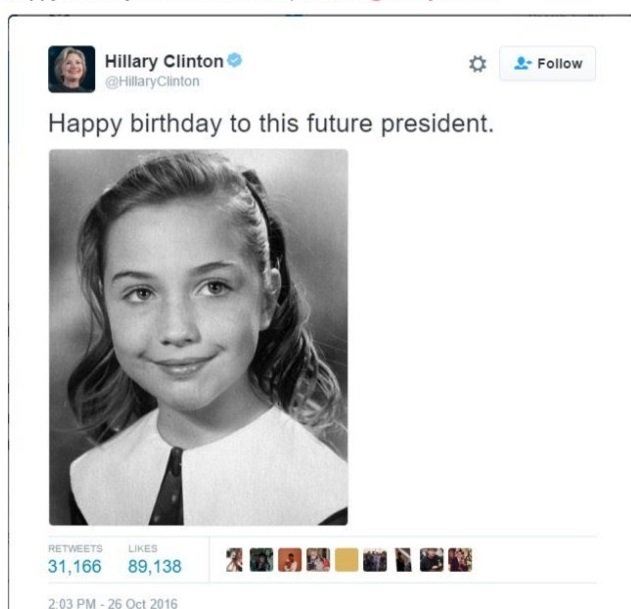Click the eighth liker avatar in row
The image size is (631, 609).
click(x=431, y=560)
